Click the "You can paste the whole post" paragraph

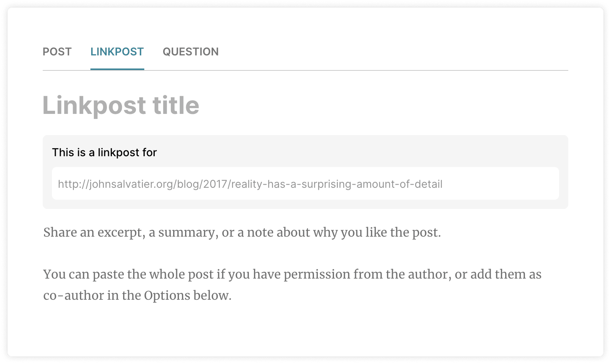[x=292, y=274]
